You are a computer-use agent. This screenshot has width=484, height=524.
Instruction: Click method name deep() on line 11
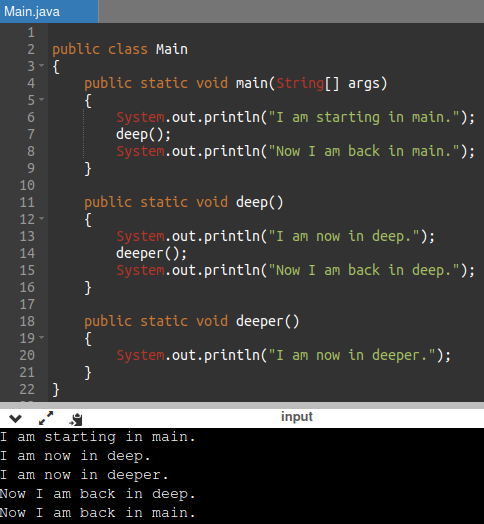(x=259, y=203)
